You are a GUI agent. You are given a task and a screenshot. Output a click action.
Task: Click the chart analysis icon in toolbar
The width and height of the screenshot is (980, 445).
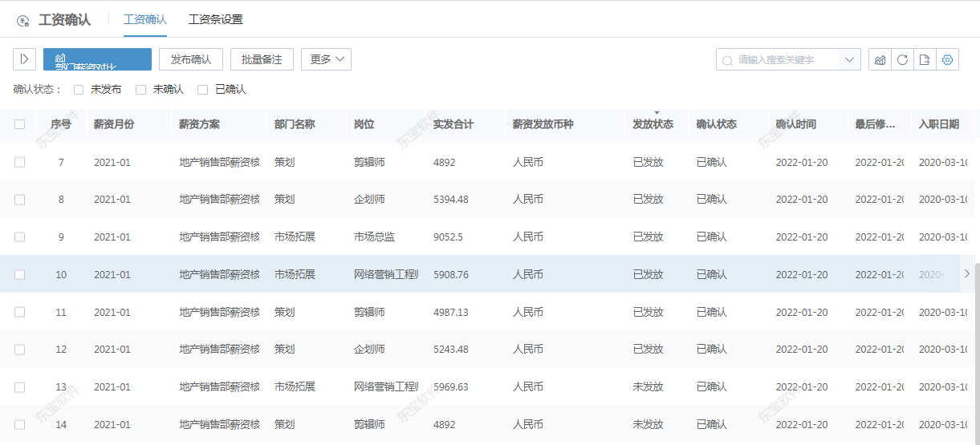point(880,59)
